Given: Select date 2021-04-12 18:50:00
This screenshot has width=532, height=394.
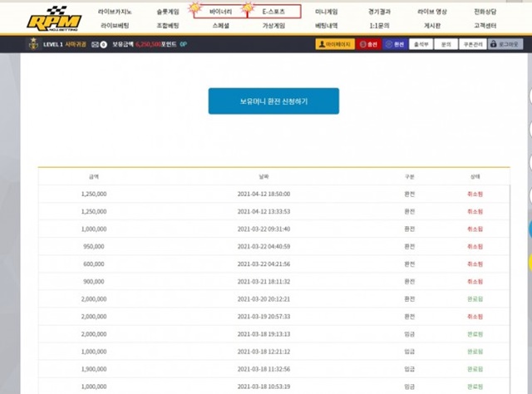Looking at the screenshot, I should [264, 195].
